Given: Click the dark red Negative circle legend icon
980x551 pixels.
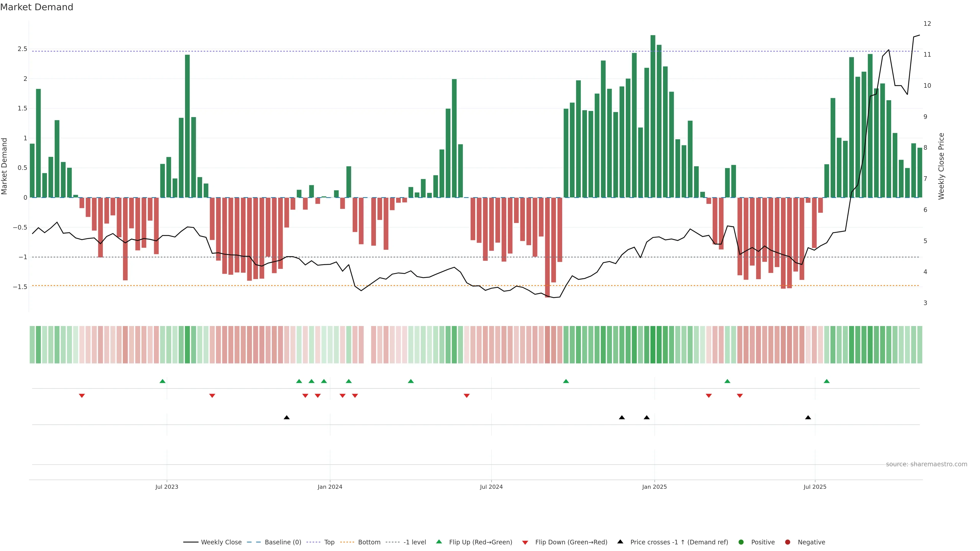Looking at the screenshot, I should [788, 542].
